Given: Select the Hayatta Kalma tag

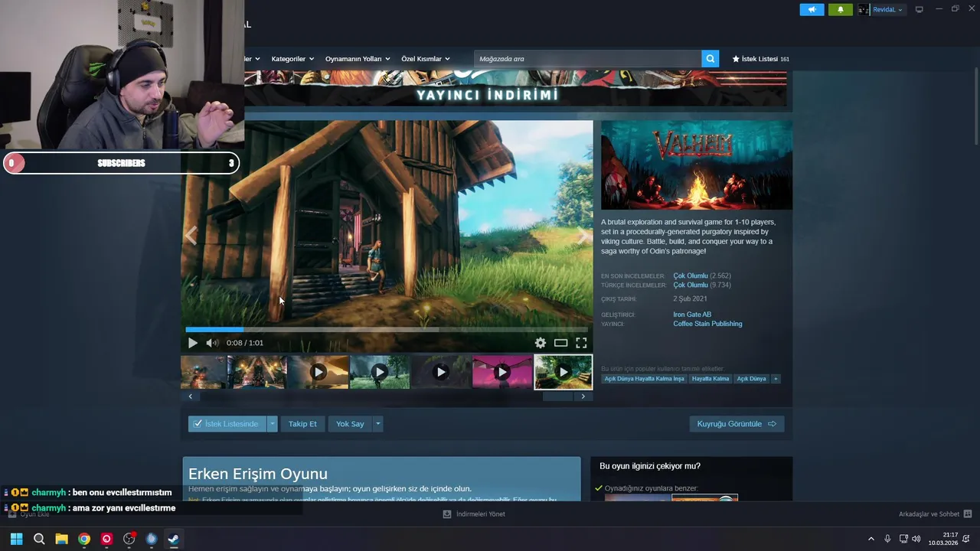Looking at the screenshot, I should click(710, 379).
